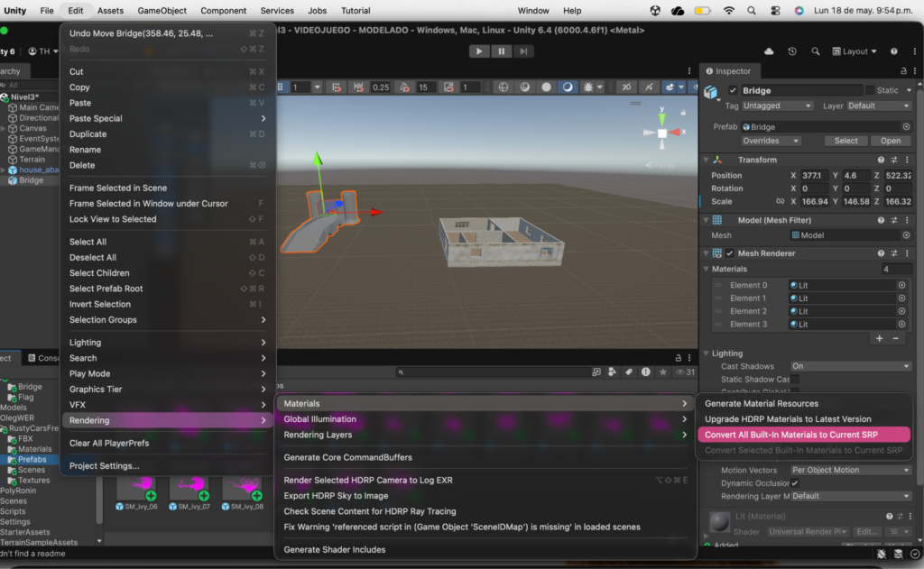924x569 pixels.
Task: Toggle the Scale constrain proportions link
Action: [x=780, y=201]
